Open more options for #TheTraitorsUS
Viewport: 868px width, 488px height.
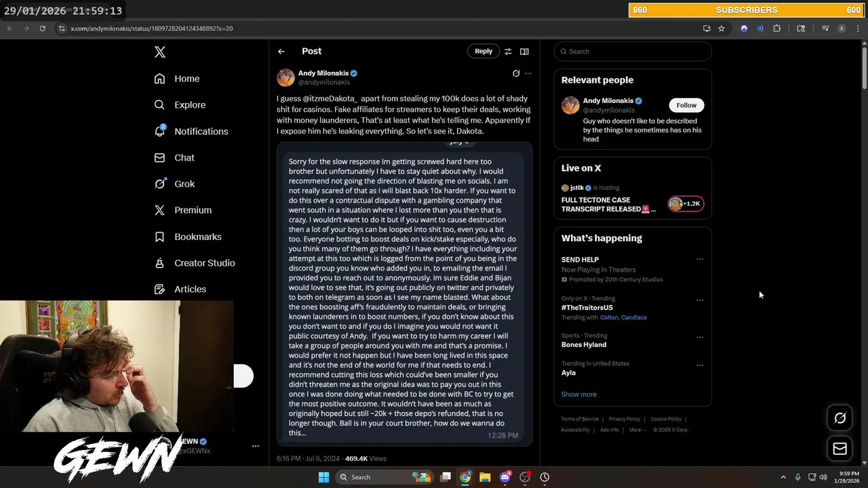[x=700, y=300]
